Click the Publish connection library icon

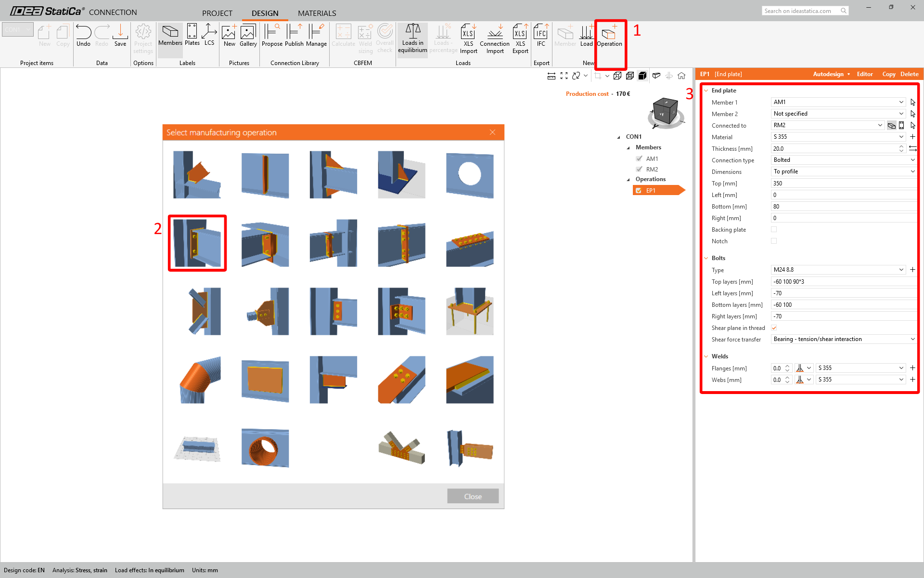click(x=294, y=36)
